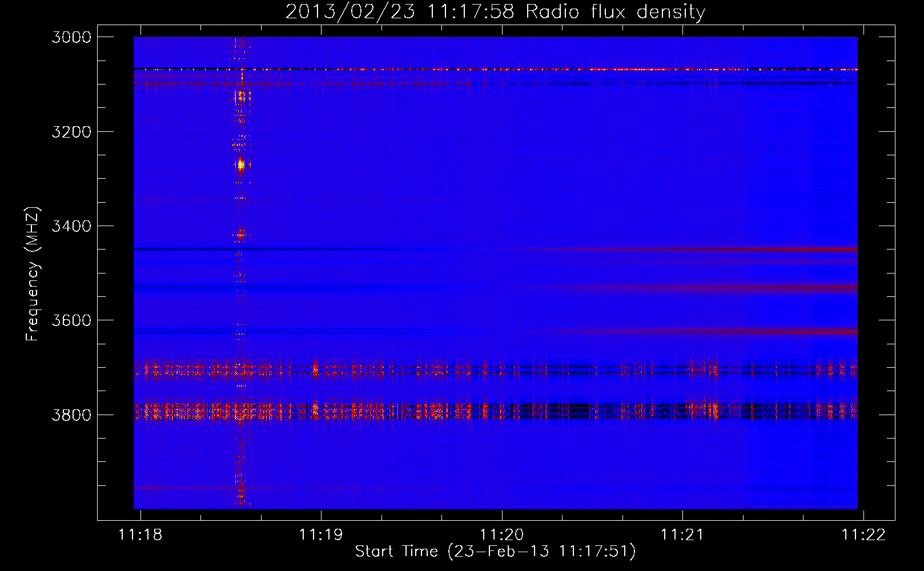
Task: Click the 11:22 time tick label
Action: 863,534
